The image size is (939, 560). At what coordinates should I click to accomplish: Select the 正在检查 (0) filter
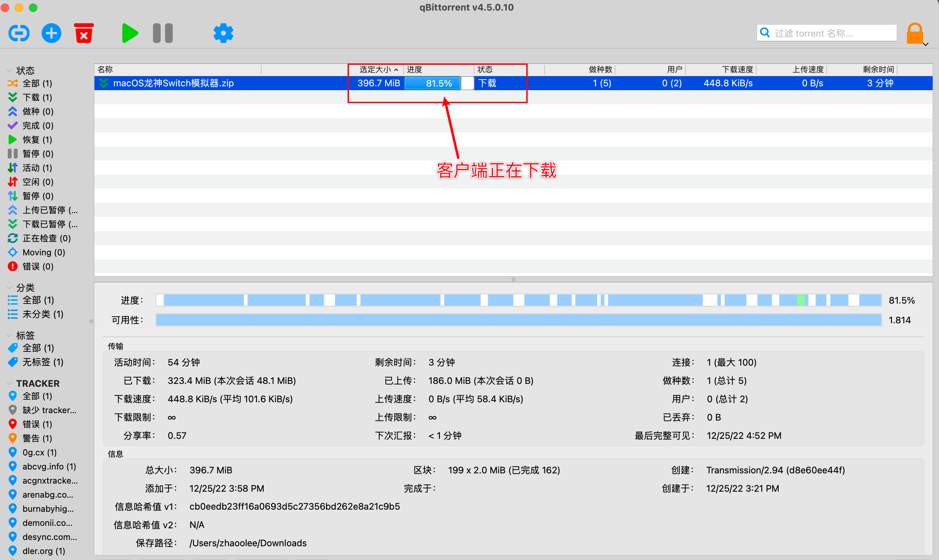46,238
